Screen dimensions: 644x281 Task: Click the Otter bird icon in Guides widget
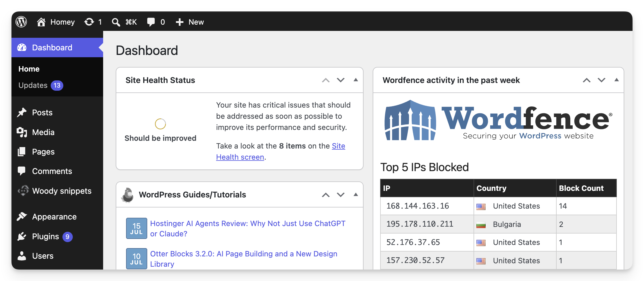point(128,195)
